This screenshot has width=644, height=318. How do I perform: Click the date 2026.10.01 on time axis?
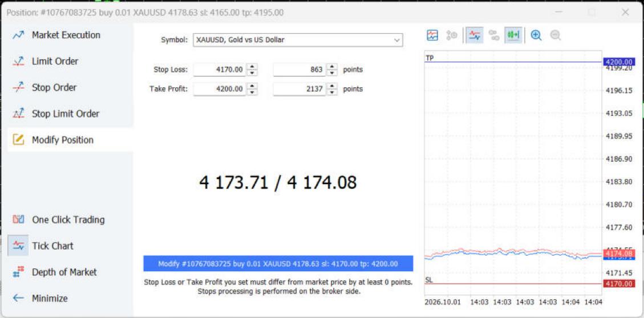(442, 301)
